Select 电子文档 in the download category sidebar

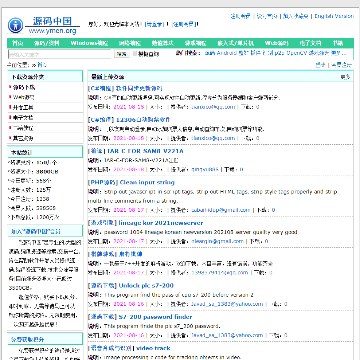click(x=23, y=117)
